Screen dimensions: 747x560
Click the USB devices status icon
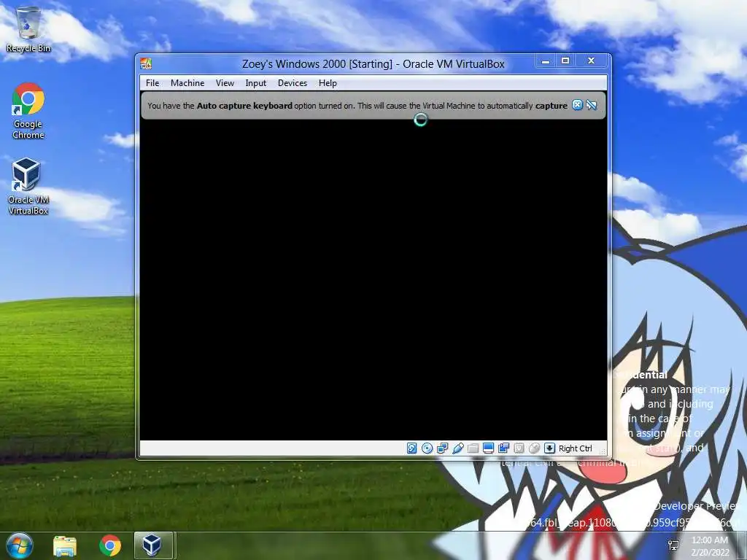point(458,448)
